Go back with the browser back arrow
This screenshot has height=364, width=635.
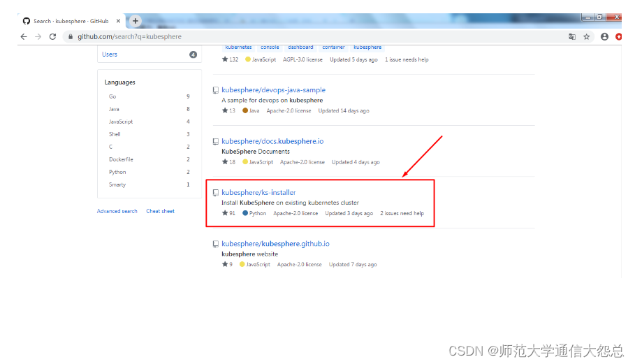tap(24, 36)
